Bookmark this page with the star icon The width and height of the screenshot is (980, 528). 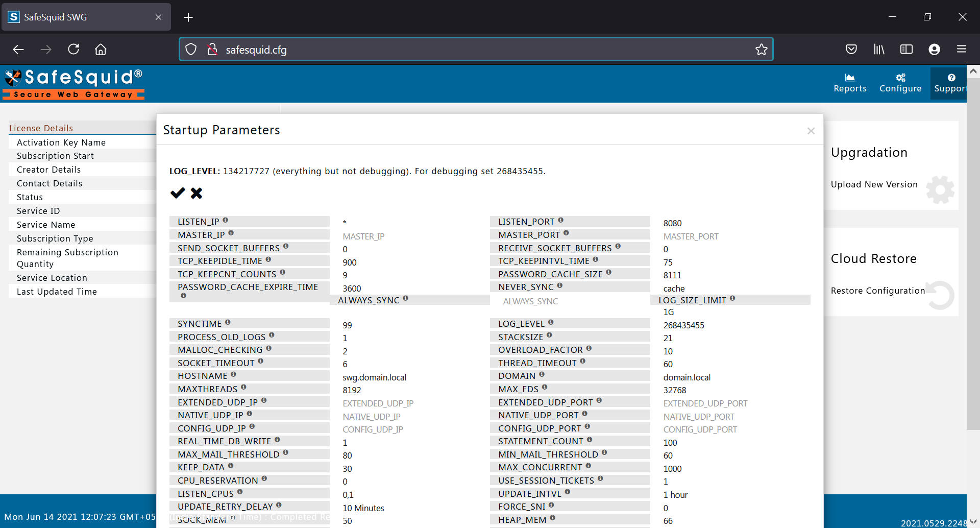pyautogui.click(x=761, y=50)
